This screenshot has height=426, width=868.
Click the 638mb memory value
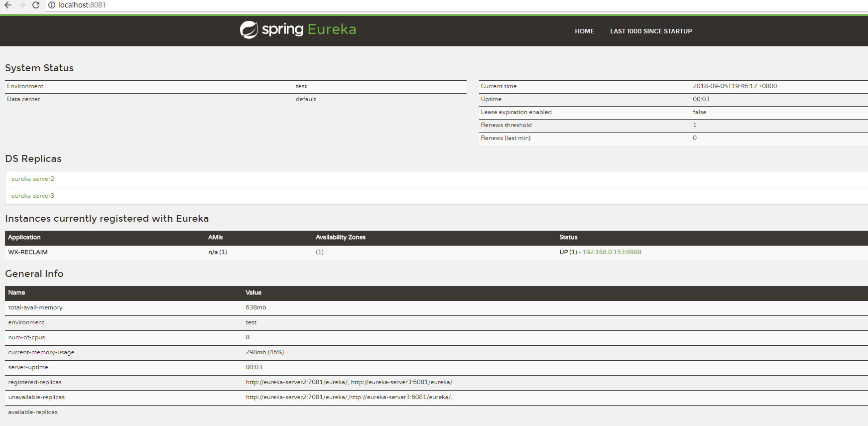point(255,307)
